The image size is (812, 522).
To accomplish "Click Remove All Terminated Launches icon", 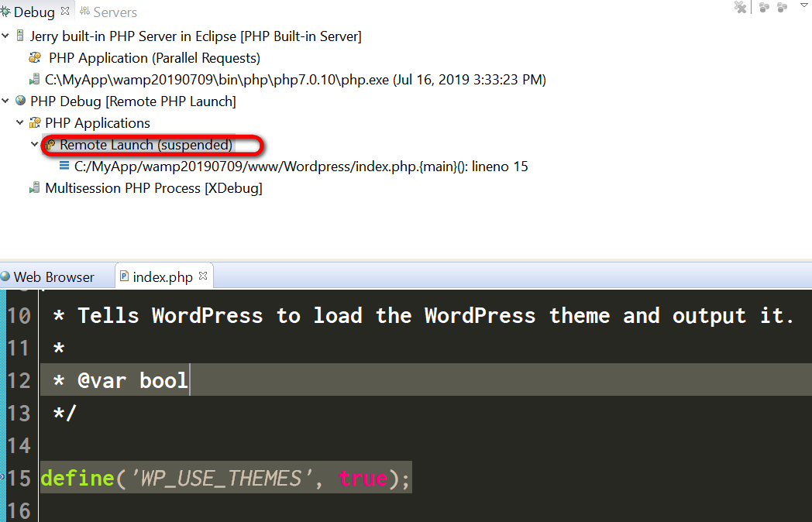I will [741, 7].
